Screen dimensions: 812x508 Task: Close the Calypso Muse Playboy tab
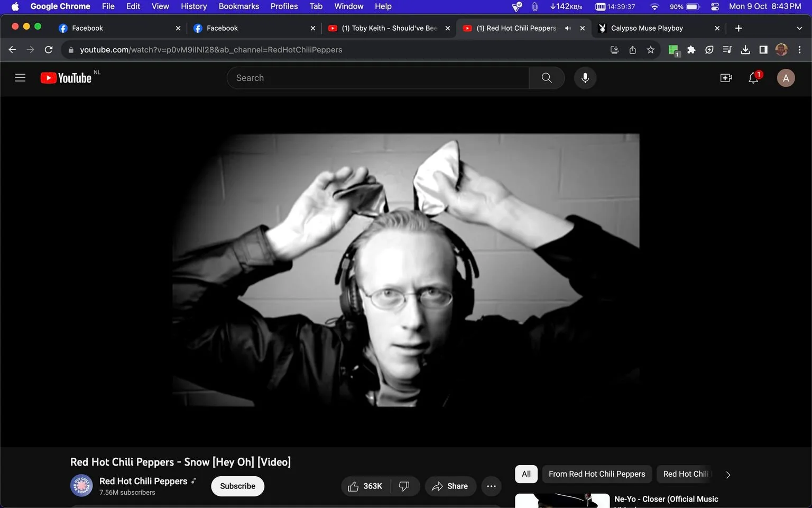(717, 28)
